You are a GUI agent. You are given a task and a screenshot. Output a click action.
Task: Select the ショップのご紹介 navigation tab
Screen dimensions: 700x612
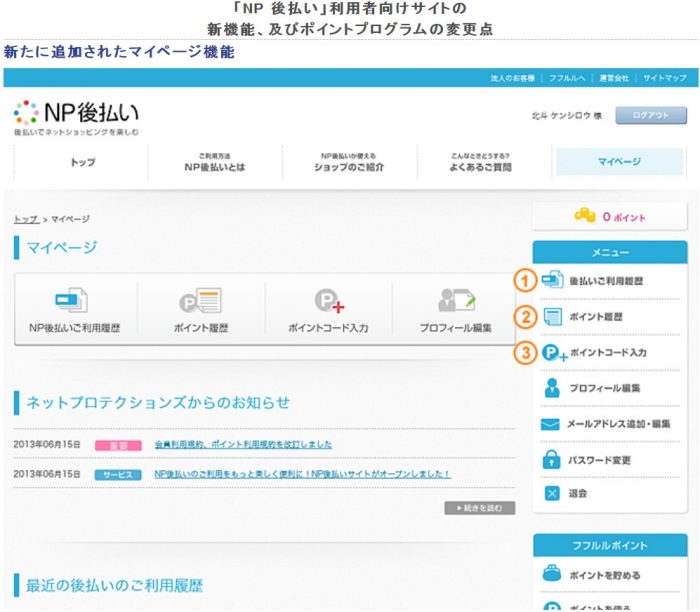(x=349, y=162)
